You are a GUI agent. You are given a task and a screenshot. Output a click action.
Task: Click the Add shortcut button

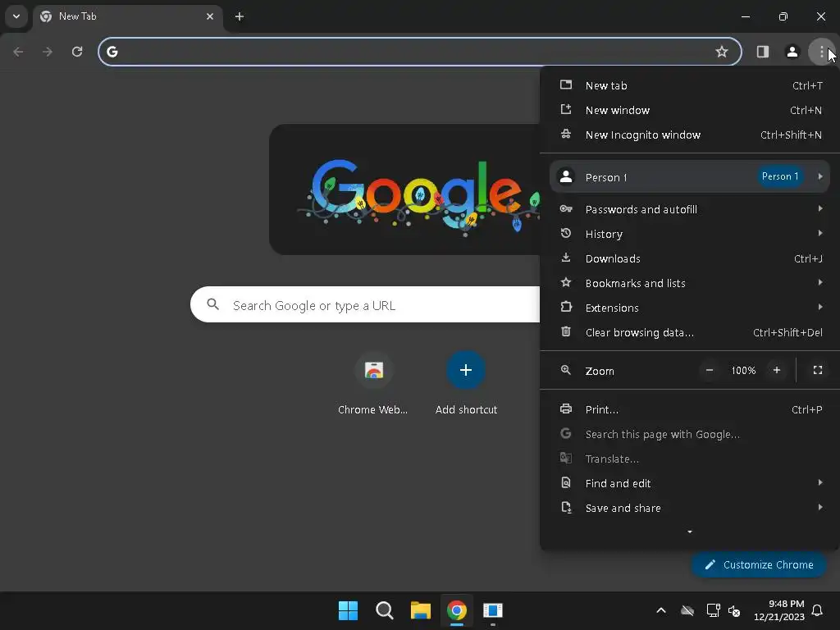click(466, 384)
